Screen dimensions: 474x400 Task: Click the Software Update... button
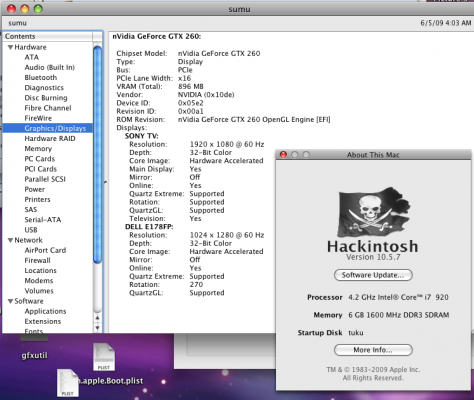tap(373, 275)
